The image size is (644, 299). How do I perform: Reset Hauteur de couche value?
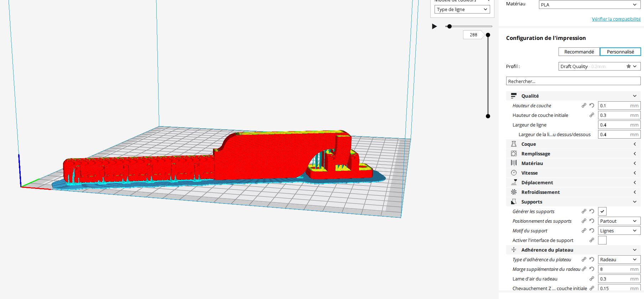click(x=592, y=105)
